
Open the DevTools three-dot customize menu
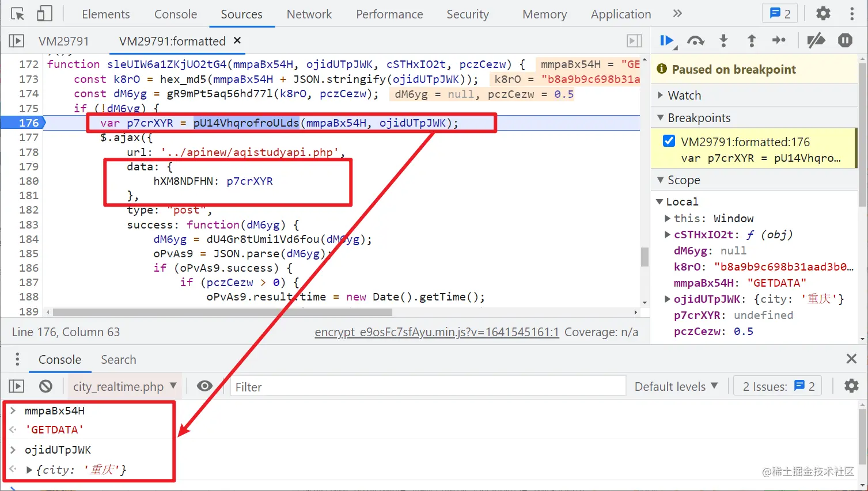pyautogui.click(x=852, y=13)
